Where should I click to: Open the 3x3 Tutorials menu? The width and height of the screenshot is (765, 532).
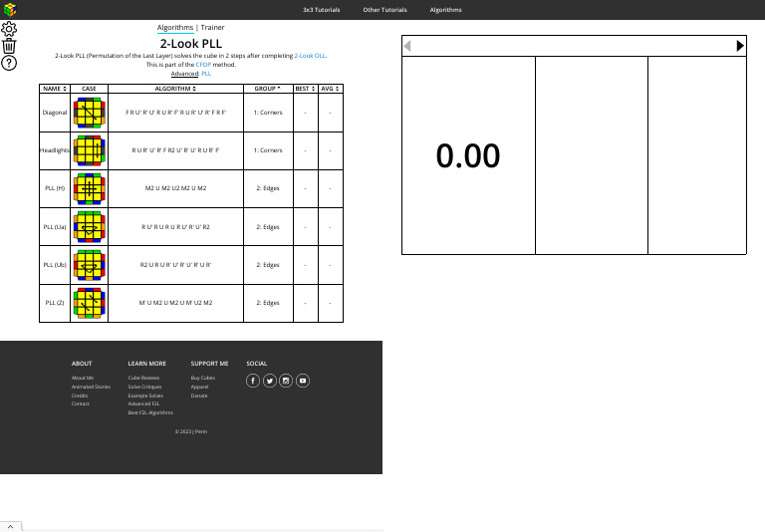click(x=321, y=10)
